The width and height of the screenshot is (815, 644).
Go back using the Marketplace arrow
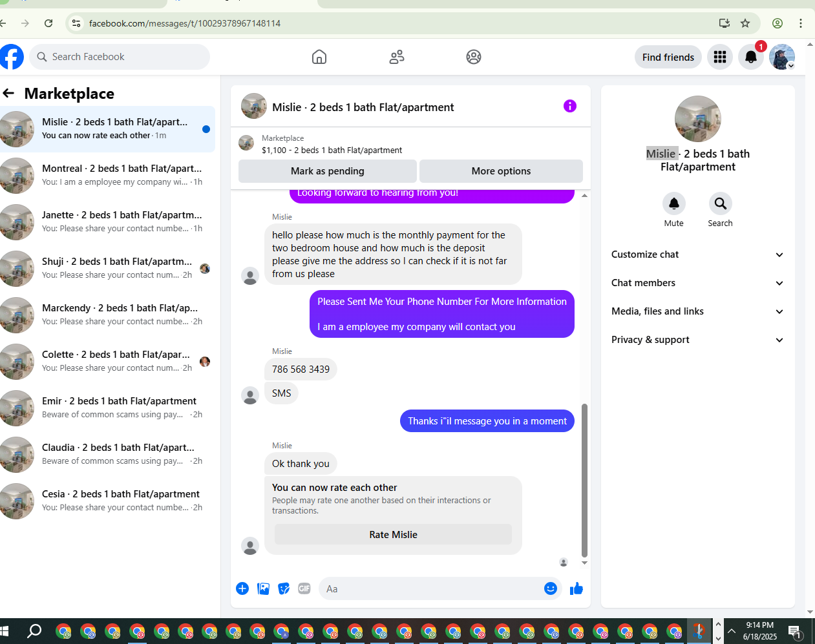(x=8, y=93)
